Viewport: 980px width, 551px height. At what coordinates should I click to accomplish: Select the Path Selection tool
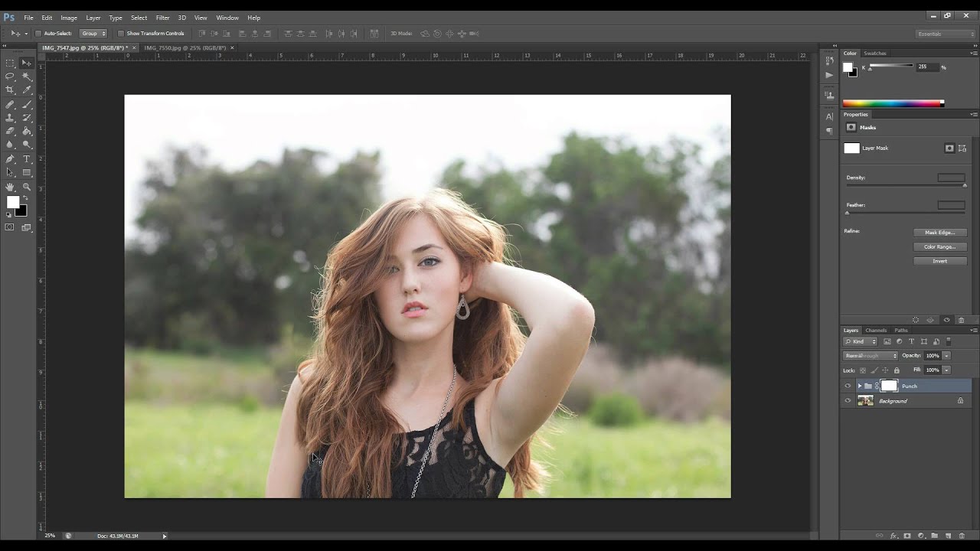pos(10,172)
